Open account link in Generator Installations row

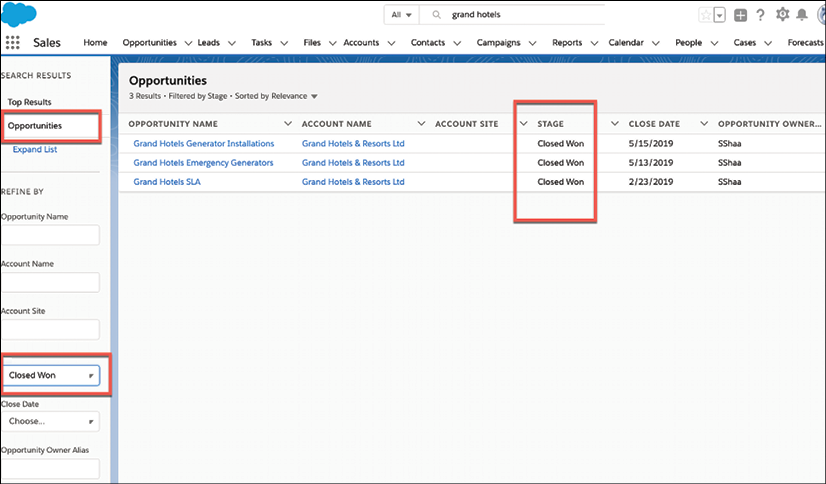tap(353, 144)
